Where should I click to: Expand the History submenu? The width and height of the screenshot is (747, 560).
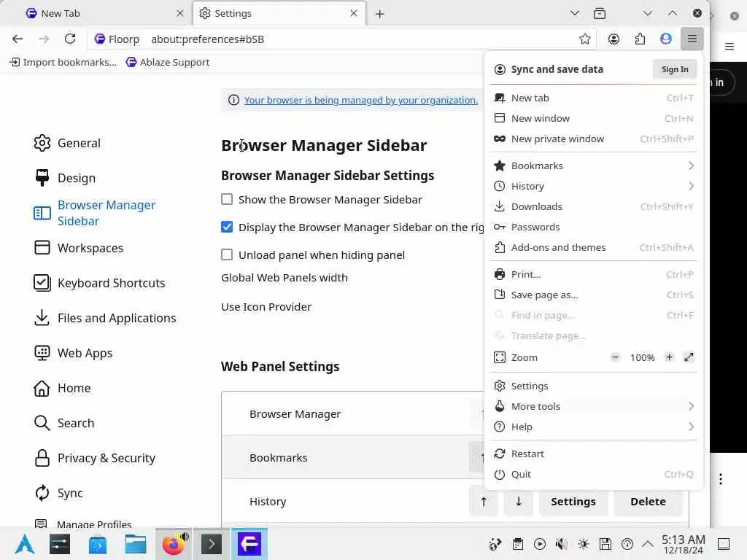(x=594, y=186)
